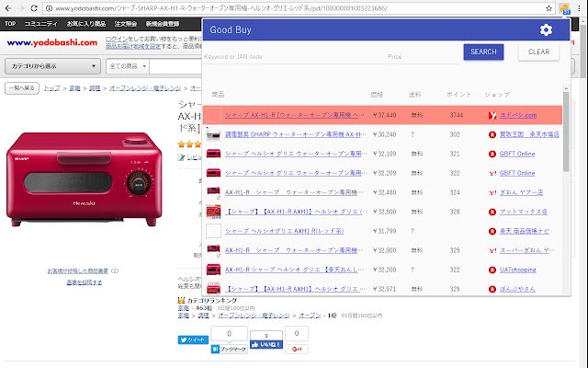Open Good Buy settings gear

coord(546,29)
